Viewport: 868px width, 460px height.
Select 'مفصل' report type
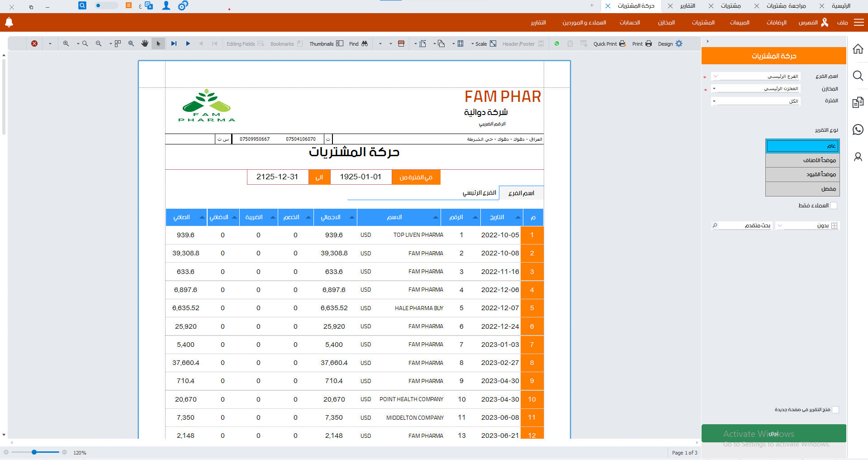pos(802,189)
